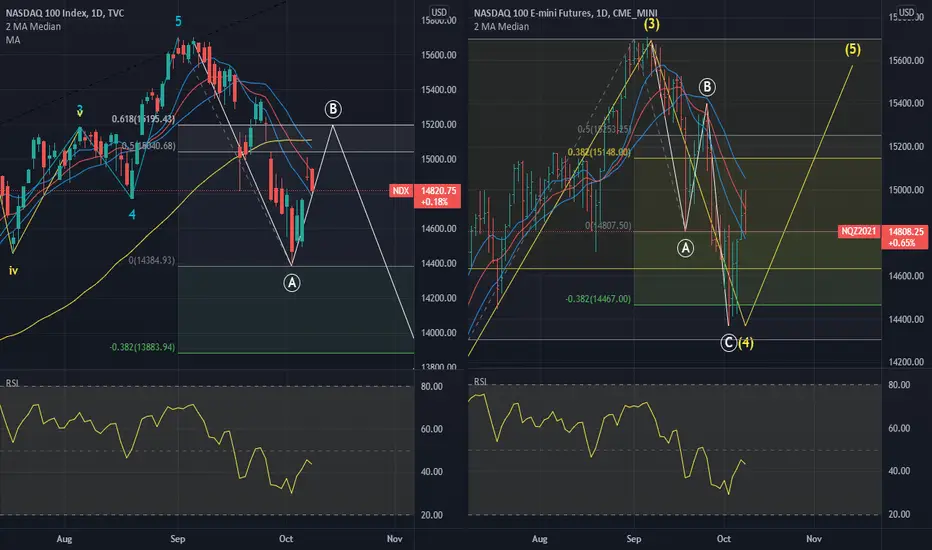
Task: Click Sep on the futures chart time axis
Action: (x=634, y=539)
